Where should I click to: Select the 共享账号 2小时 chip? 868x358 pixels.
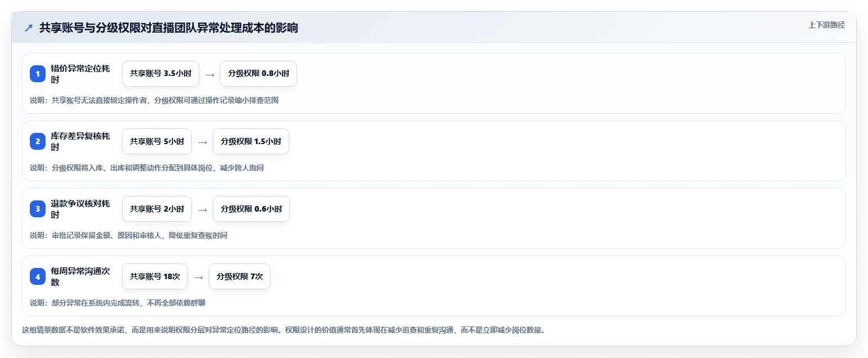pos(157,209)
